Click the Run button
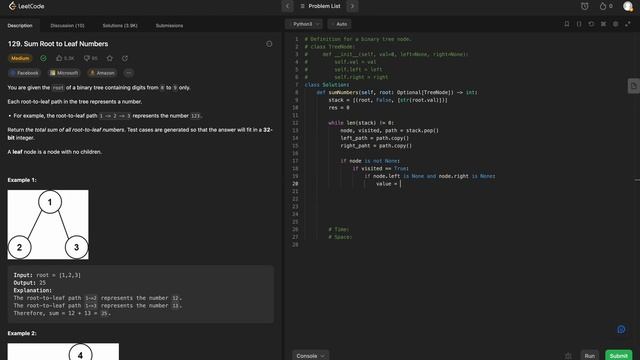The width and height of the screenshot is (640, 360). point(589,356)
